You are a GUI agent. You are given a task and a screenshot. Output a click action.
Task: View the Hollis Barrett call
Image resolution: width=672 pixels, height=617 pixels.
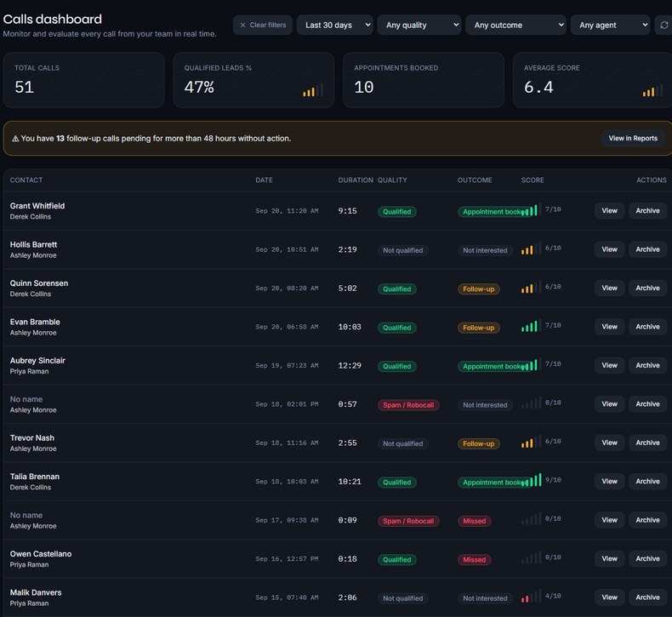pyautogui.click(x=609, y=249)
